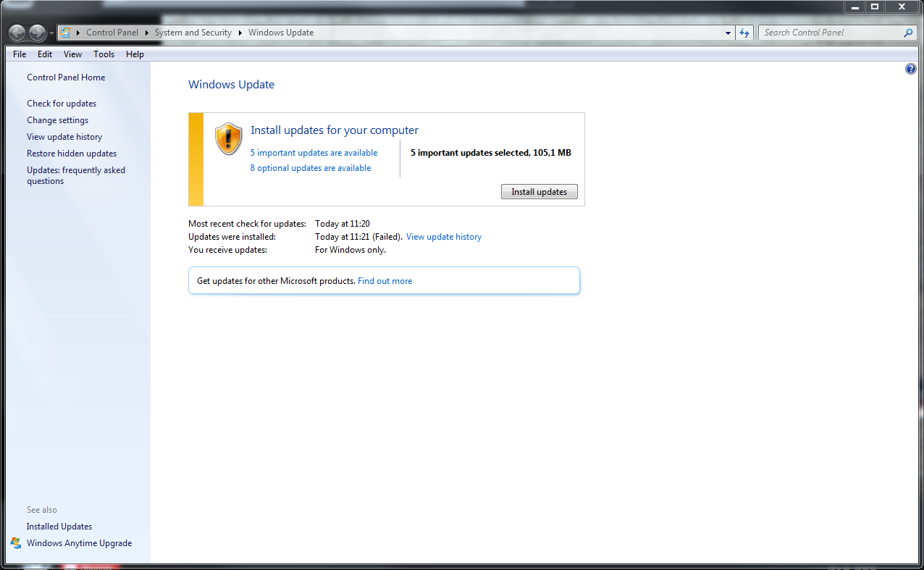Click the Back navigation arrow

[x=17, y=33]
